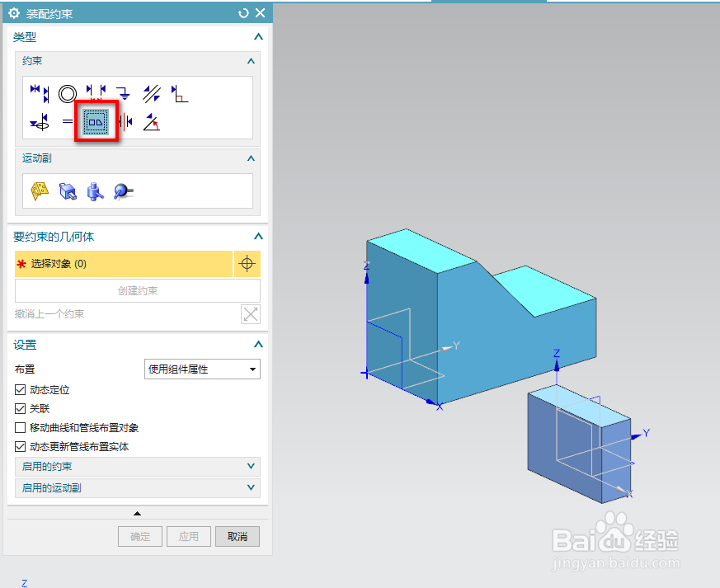Select the highlighted Bond constraint icon
Viewport: 720px width, 588px height.
pyautogui.click(x=96, y=121)
